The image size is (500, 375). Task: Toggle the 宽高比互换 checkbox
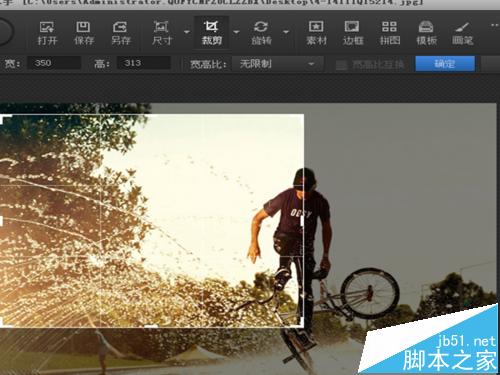[x=341, y=64]
